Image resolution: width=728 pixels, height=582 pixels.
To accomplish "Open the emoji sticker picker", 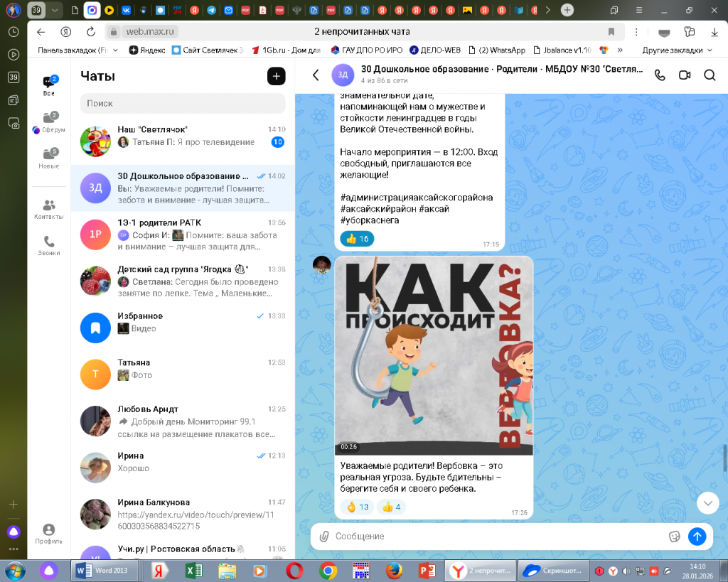I will point(675,537).
